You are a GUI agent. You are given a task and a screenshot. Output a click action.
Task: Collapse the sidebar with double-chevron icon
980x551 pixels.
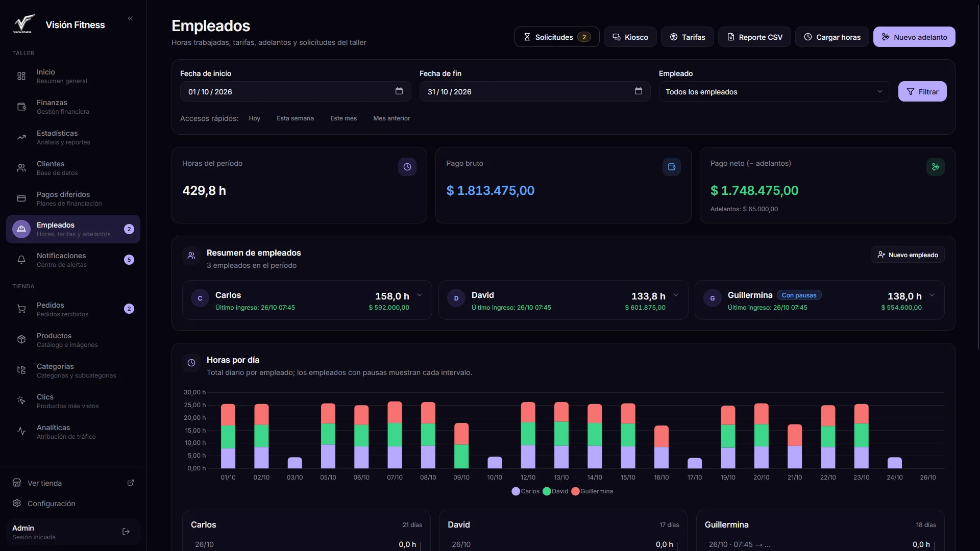click(x=130, y=18)
